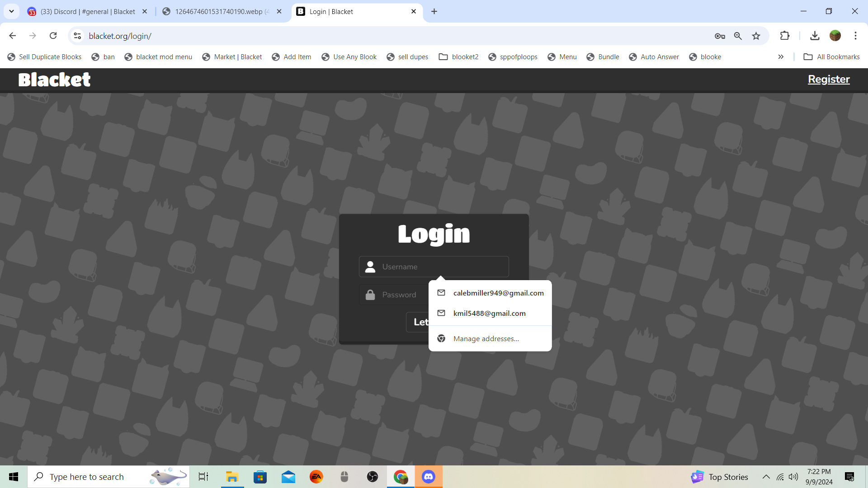The width and height of the screenshot is (868, 488).
Task: Open the password manager key icon
Action: [720, 36]
